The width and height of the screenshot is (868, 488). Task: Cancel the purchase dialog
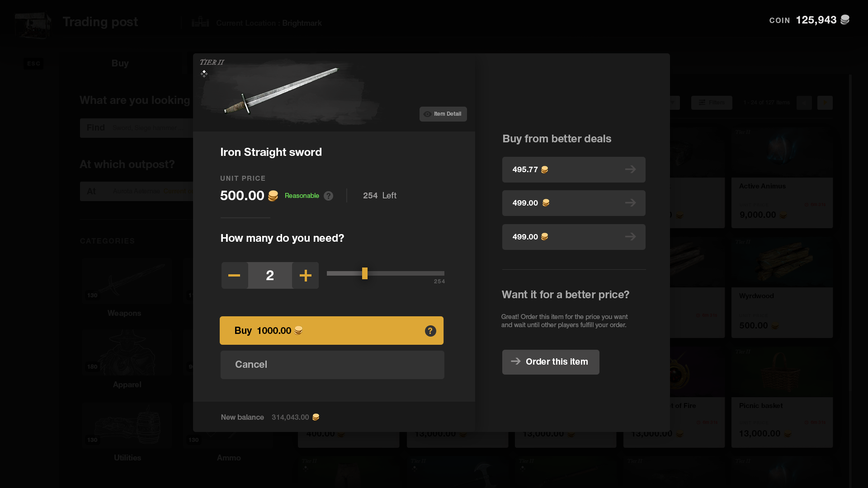coord(332,365)
